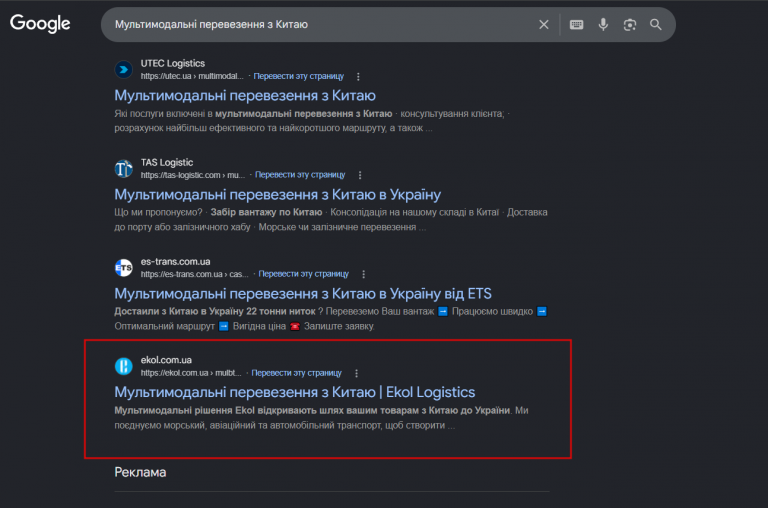Click the ekol.com.ua site name

pos(166,360)
